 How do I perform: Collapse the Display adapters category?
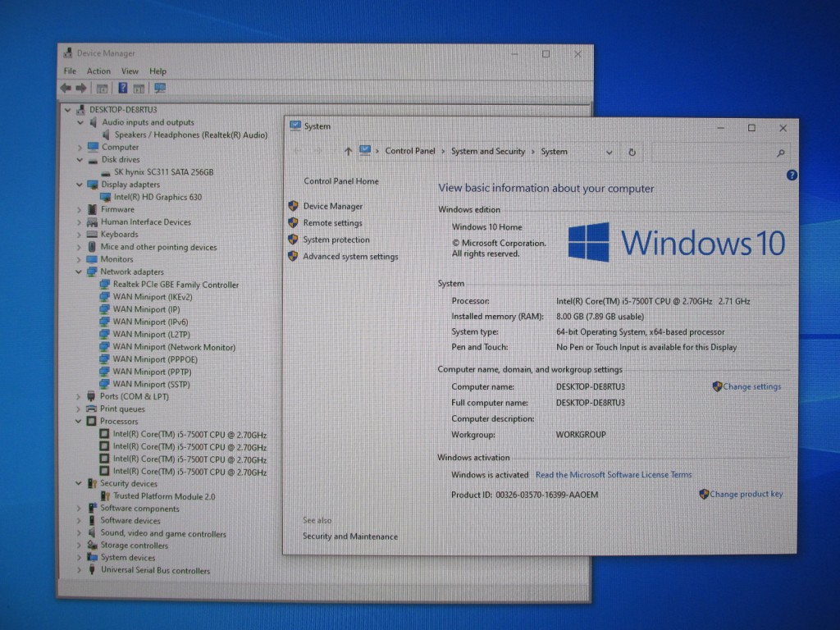[80, 185]
